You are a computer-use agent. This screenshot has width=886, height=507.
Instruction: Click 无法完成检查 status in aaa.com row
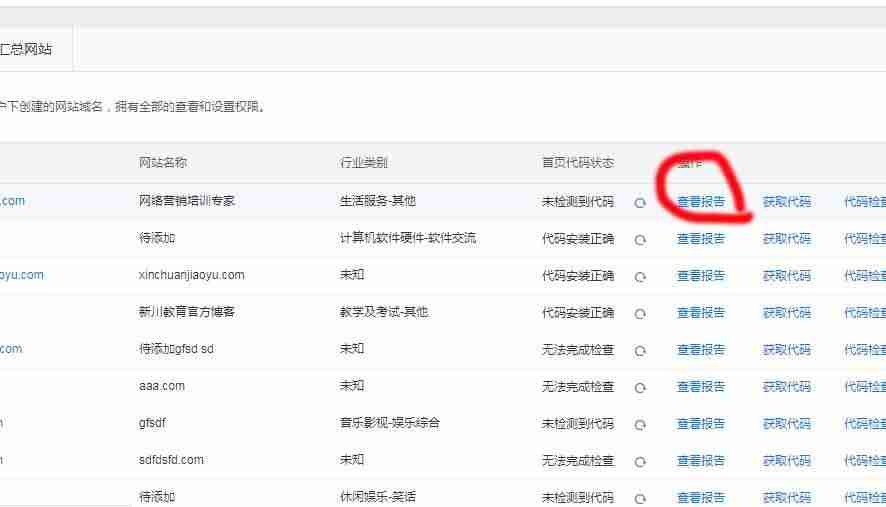point(577,387)
